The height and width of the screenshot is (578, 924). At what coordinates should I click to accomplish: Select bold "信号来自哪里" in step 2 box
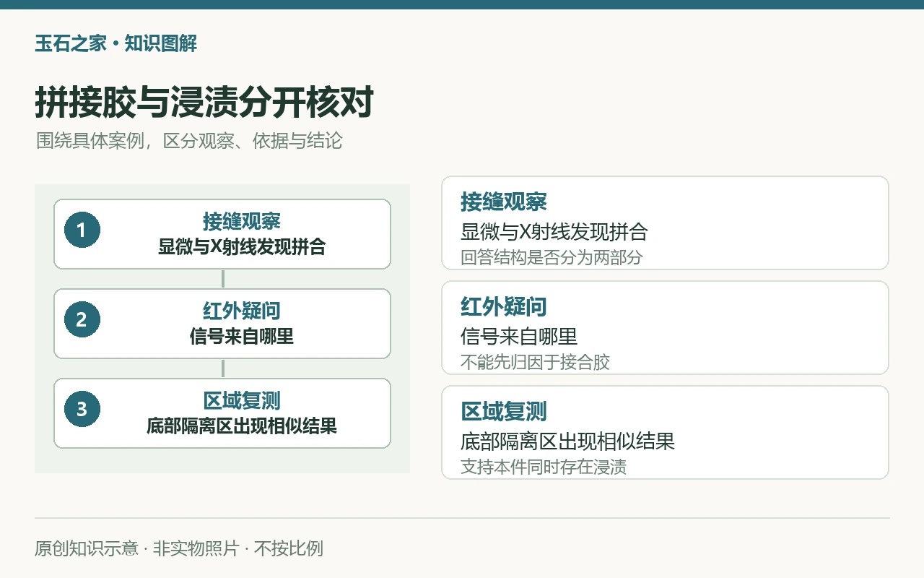pos(241,337)
